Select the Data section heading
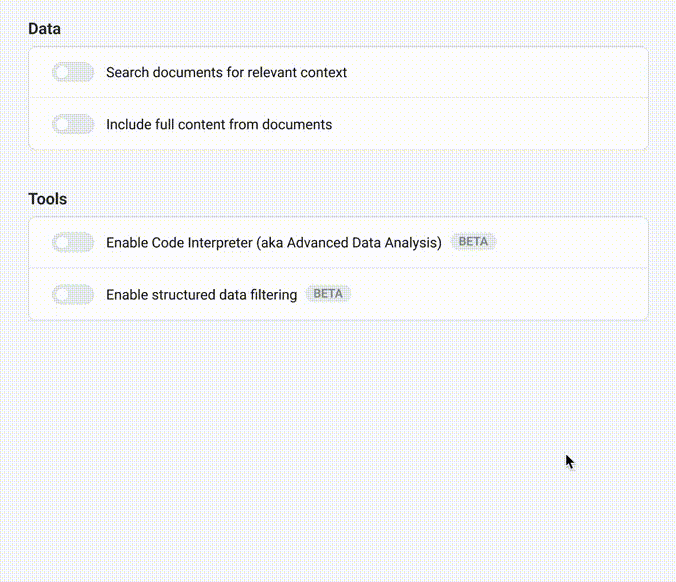 click(44, 29)
